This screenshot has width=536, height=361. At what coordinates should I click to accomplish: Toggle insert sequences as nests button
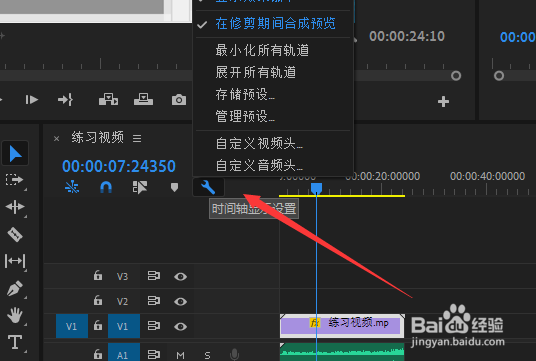coord(72,187)
